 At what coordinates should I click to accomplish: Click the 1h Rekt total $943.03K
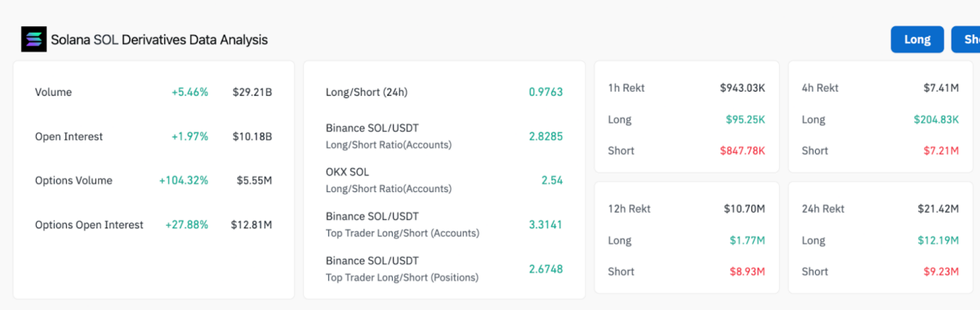(x=742, y=88)
